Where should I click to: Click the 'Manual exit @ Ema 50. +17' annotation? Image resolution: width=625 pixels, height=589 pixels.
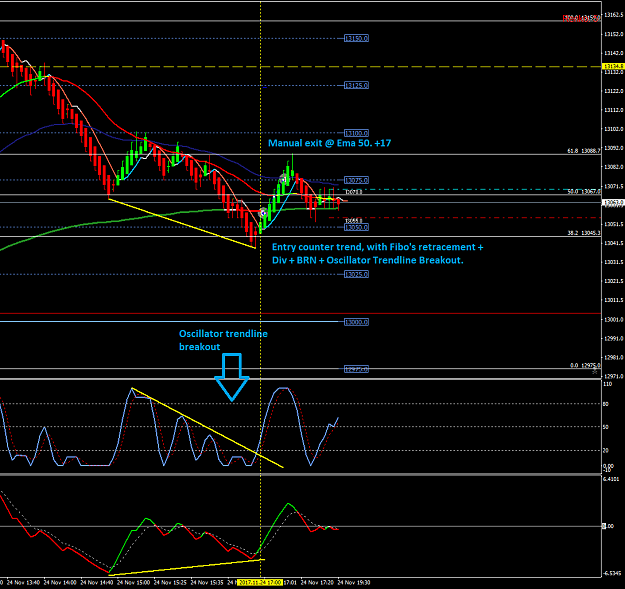pyautogui.click(x=329, y=143)
